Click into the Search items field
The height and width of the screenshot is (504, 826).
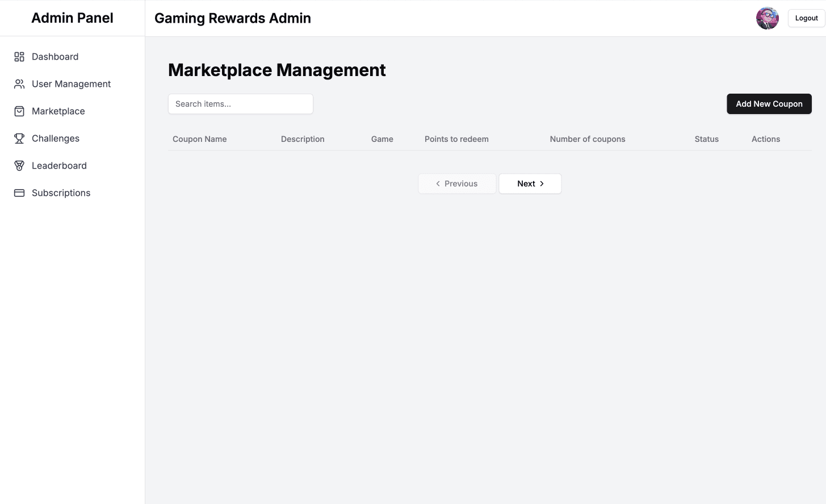(240, 104)
